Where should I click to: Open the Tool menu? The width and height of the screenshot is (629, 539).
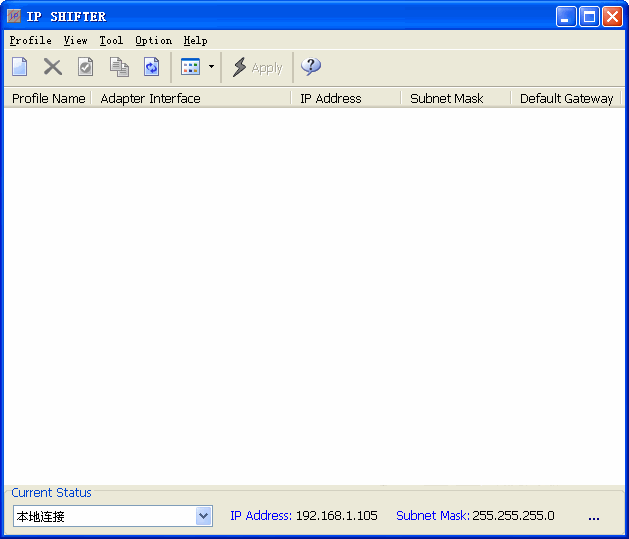click(111, 41)
